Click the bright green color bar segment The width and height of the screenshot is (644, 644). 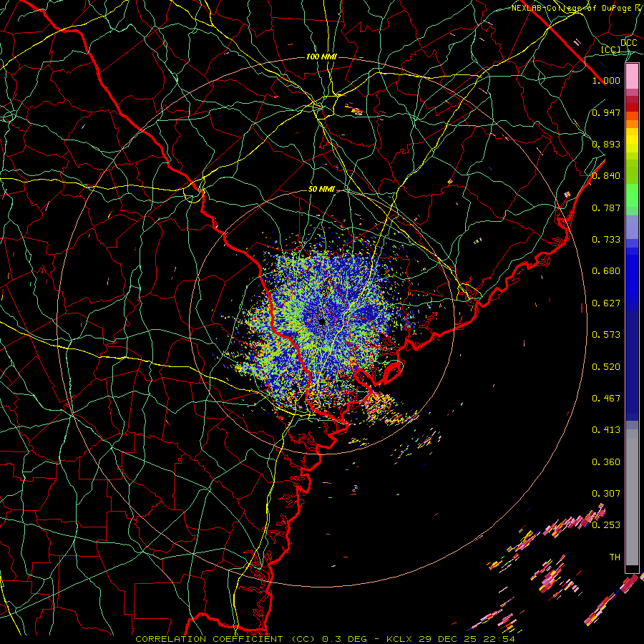(x=632, y=195)
